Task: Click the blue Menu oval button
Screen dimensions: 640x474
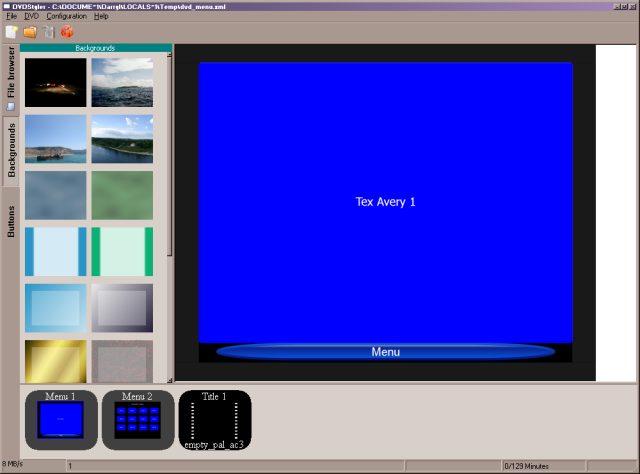Action: [385, 352]
